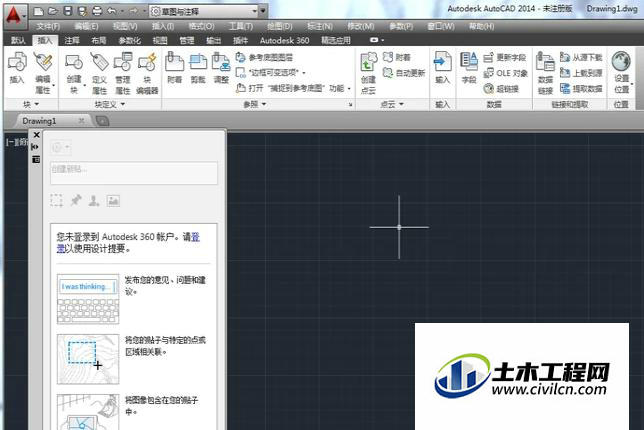Viewport: 644px width, 430px height.
Task: Open the 帮助(H) menu
Action: (481, 27)
